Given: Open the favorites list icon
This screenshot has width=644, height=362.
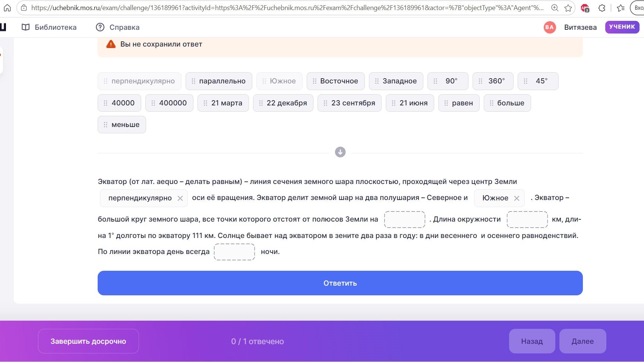Looking at the screenshot, I should 621,8.
